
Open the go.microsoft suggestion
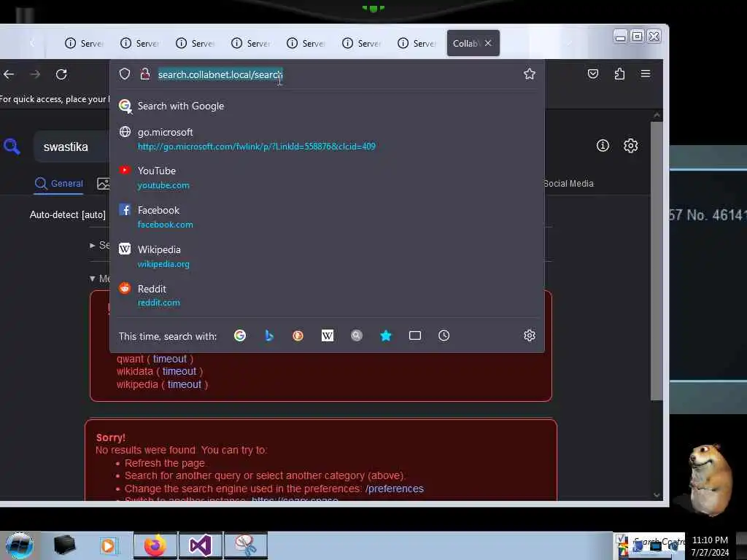(327, 139)
